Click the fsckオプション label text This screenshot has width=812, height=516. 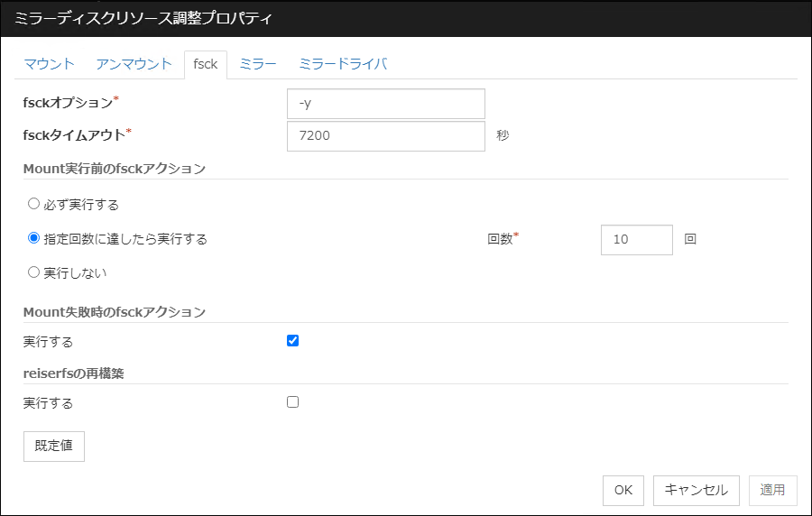(69, 103)
